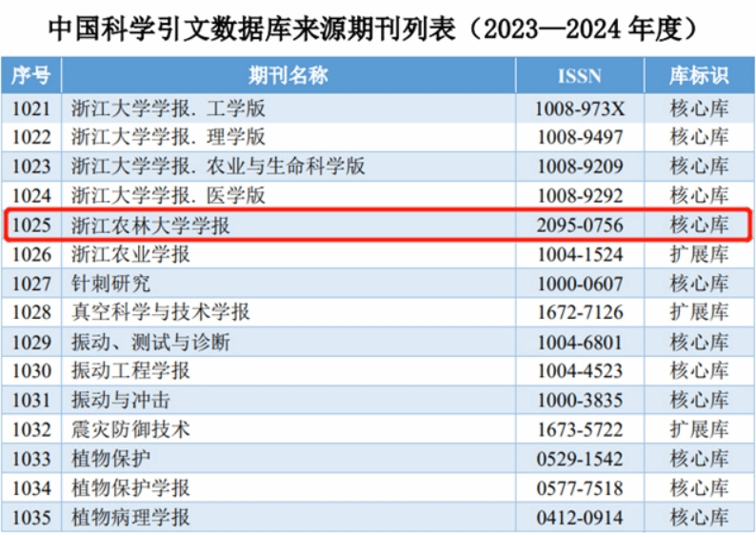756x533 pixels.
Task: Select the 针刺研究 journal entry
Action: pos(110,284)
